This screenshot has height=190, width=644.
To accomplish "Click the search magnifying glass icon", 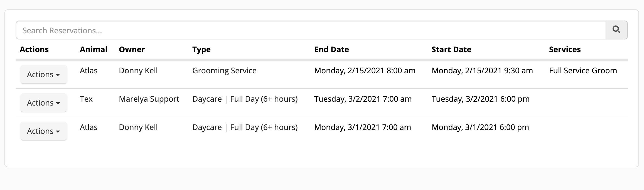I will 616,29.
